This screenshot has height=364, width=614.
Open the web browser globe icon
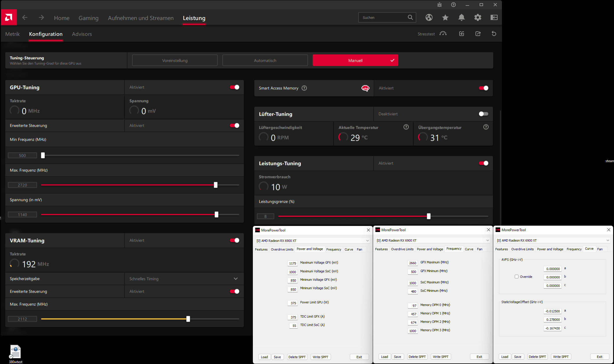point(429,17)
